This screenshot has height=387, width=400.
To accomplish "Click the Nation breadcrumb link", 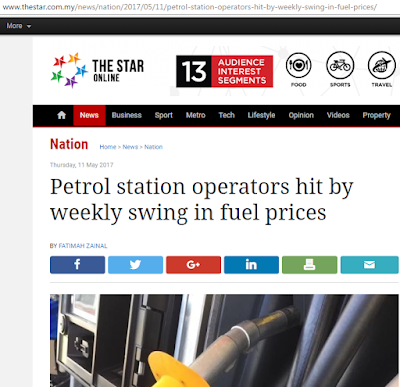I will [153, 147].
